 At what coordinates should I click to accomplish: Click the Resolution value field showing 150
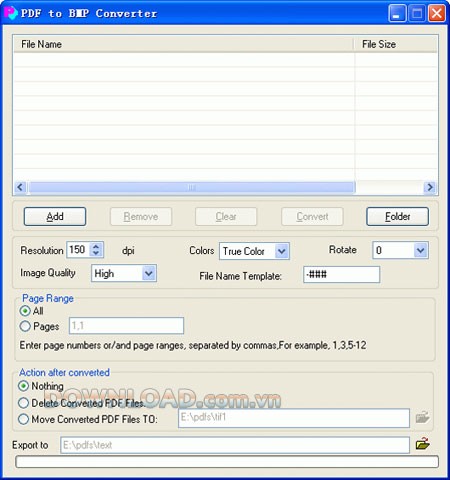pos(79,250)
